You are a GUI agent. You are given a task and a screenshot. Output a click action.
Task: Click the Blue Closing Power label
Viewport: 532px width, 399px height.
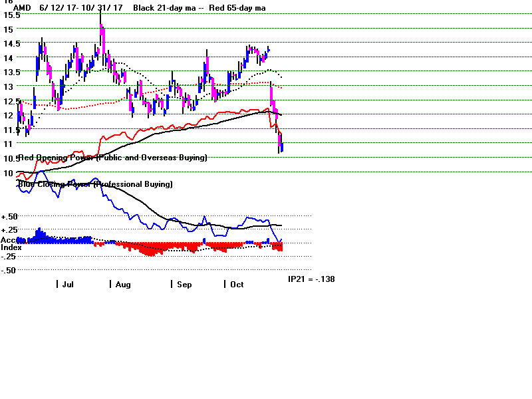click(x=96, y=184)
